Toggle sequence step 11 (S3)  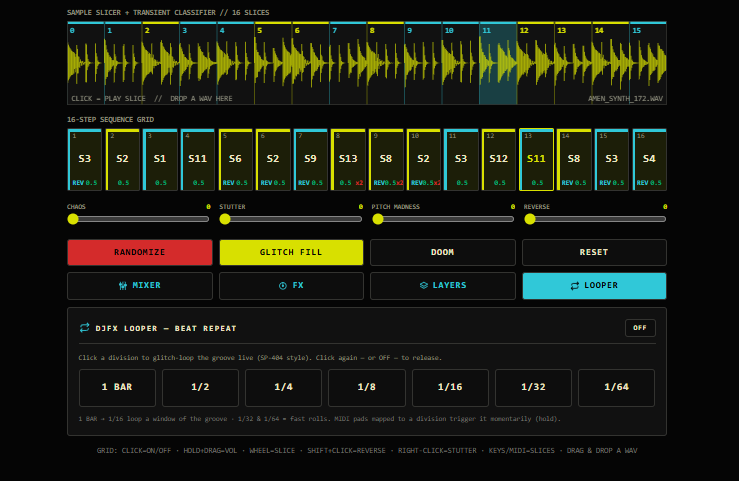coord(461,160)
